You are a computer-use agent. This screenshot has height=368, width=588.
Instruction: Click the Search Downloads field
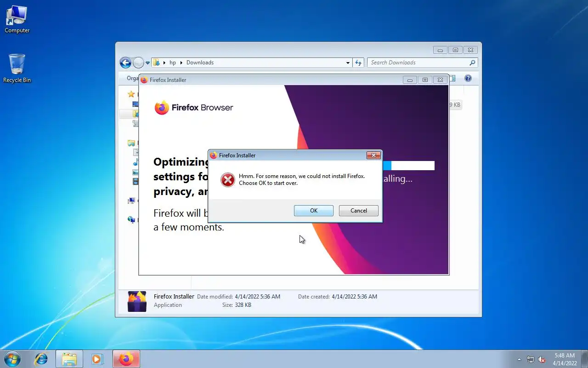coord(423,63)
